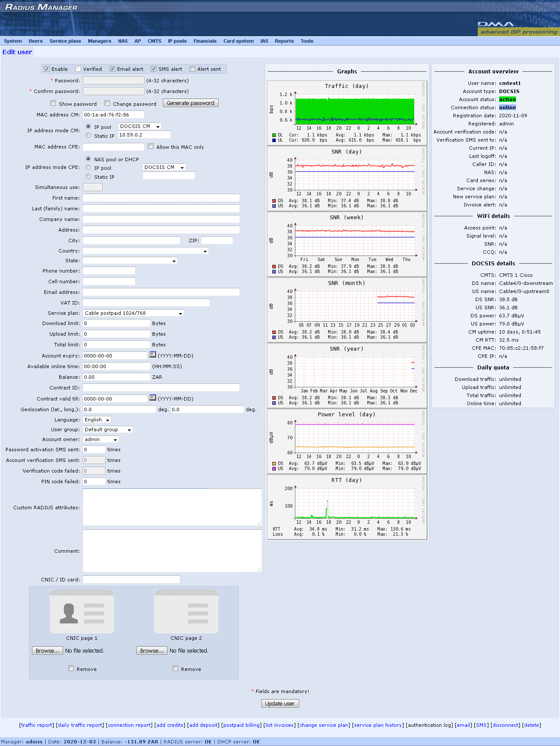The width and height of the screenshot is (560, 746).
Task: Open the Reports menu
Action: pos(284,41)
